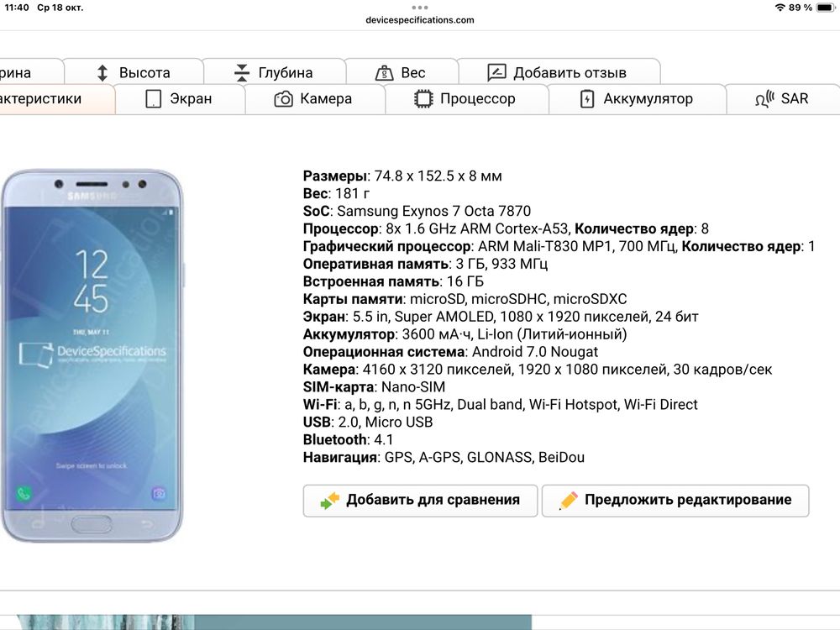Switch to the Камера tab

click(x=315, y=99)
